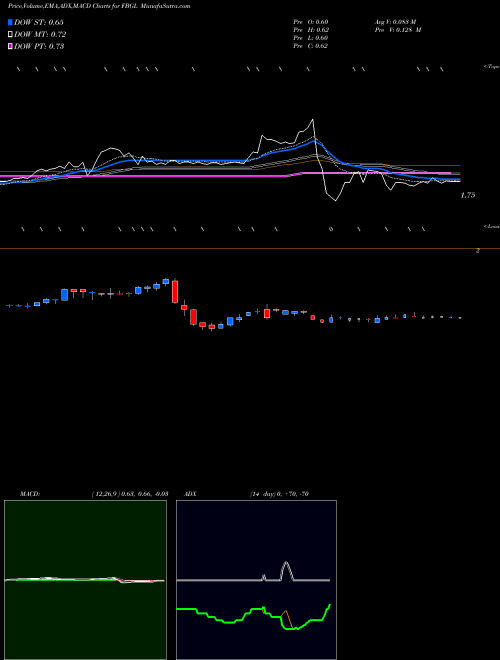Select the 'DOW PT: 0.73' legend text

pos(39,46)
